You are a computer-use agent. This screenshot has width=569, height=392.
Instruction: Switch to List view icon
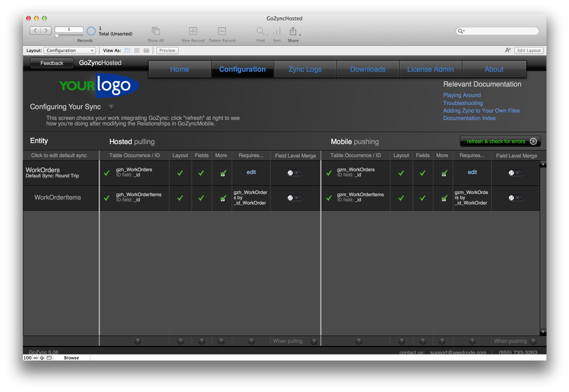pos(137,50)
